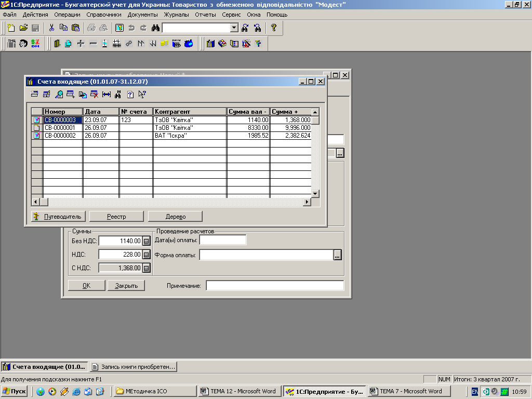Open the Журналы menu

click(177, 15)
